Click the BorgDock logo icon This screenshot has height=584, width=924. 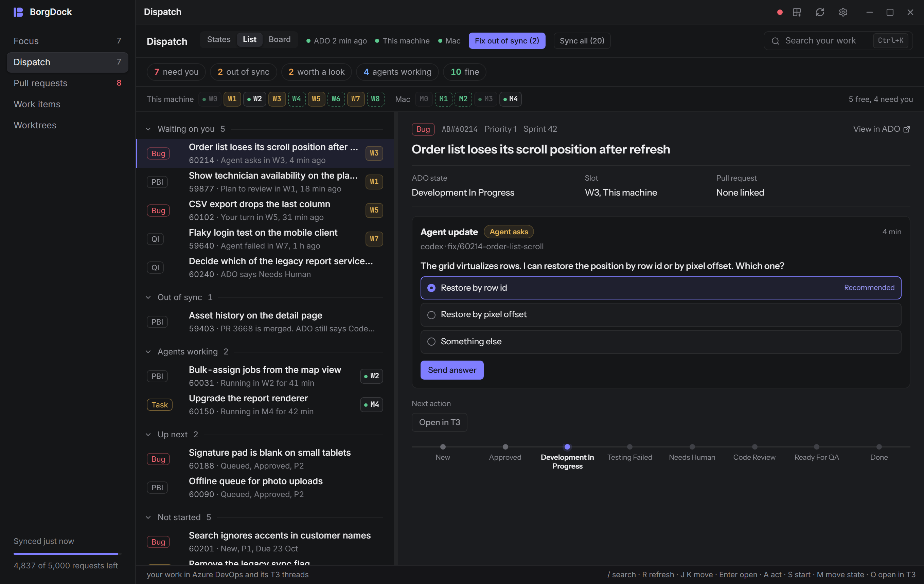[x=18, y=12]
